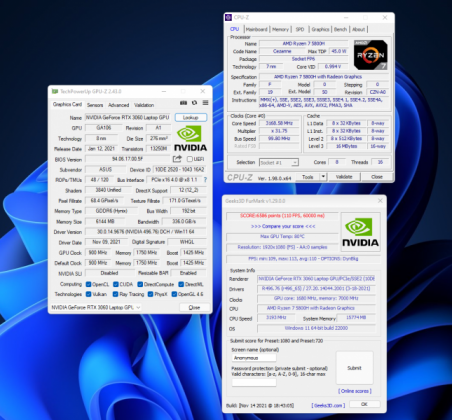The width and height of the screenshot is (452, 420).
Task: Click the Anonymous screen name field
Action: coord(254,358)
